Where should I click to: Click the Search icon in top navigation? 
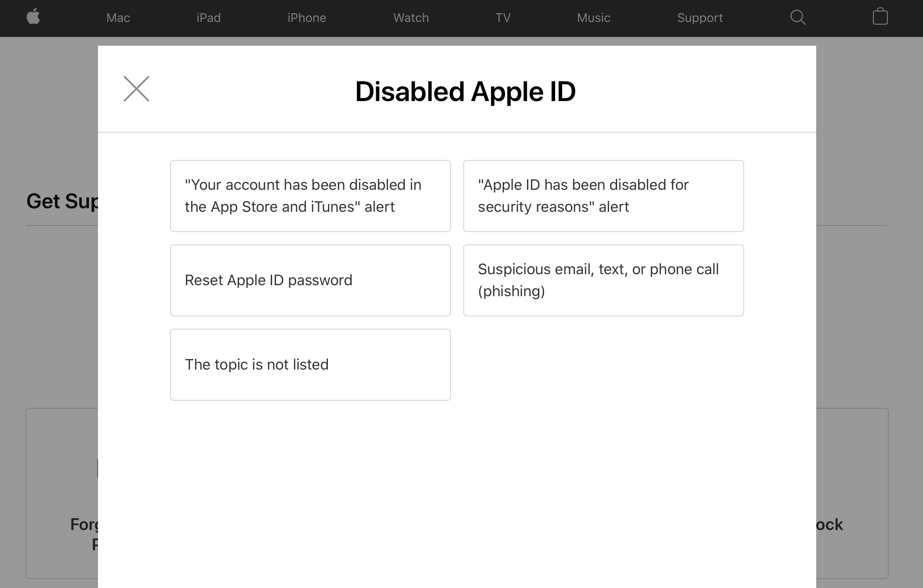pos(798,18)
